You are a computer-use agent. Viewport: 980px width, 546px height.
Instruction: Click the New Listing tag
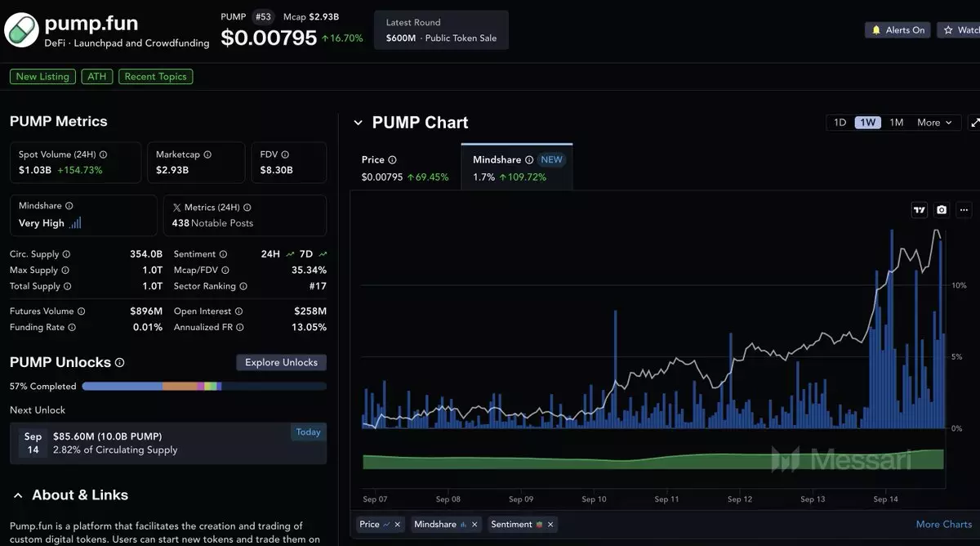click(x=42, y=77)
